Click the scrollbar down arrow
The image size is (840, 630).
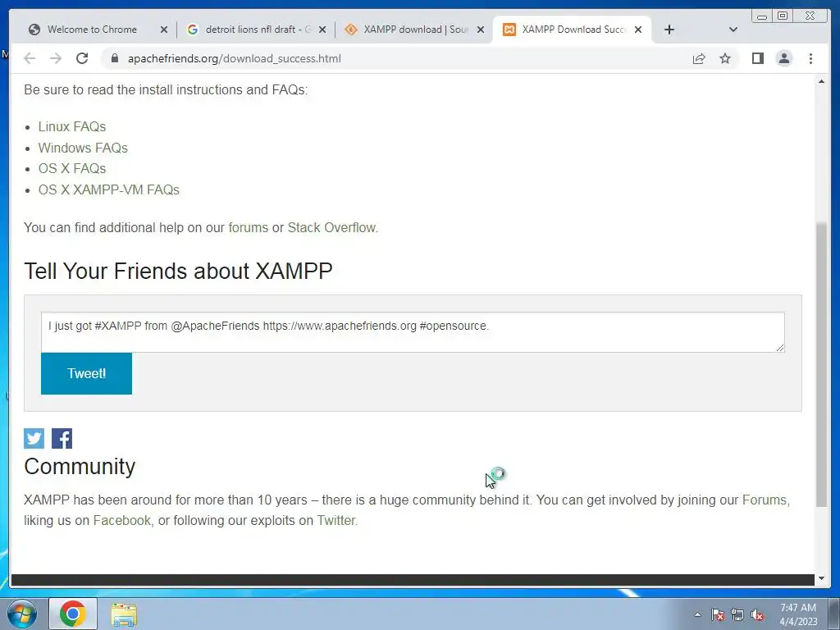point(820,578)
